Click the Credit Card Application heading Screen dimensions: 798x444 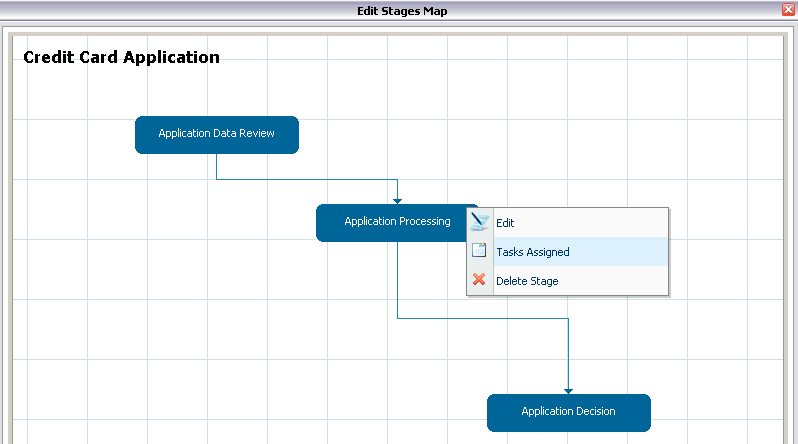(121, 57)
